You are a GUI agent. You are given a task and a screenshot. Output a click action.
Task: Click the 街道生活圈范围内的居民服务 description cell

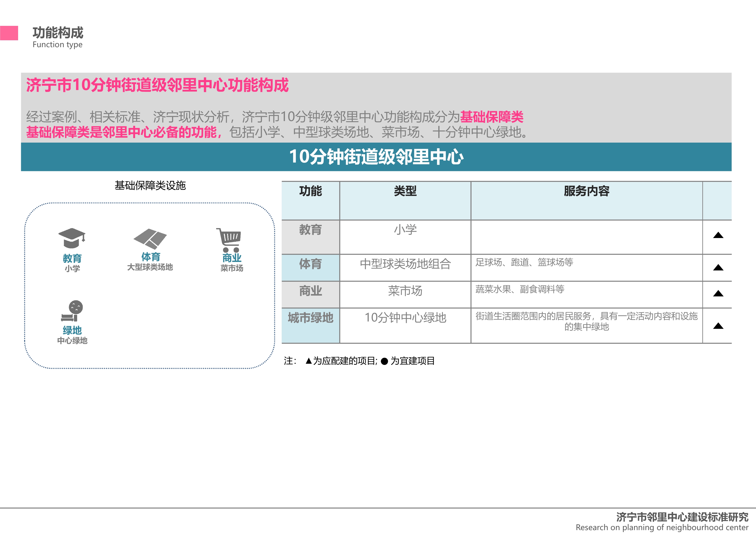[586, 326]
